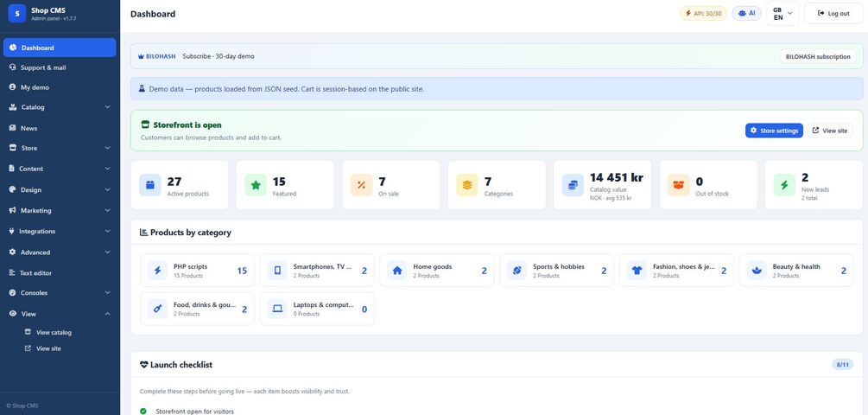
Task: Select View catalog submenu item
Action: click(x=54, y=333)
